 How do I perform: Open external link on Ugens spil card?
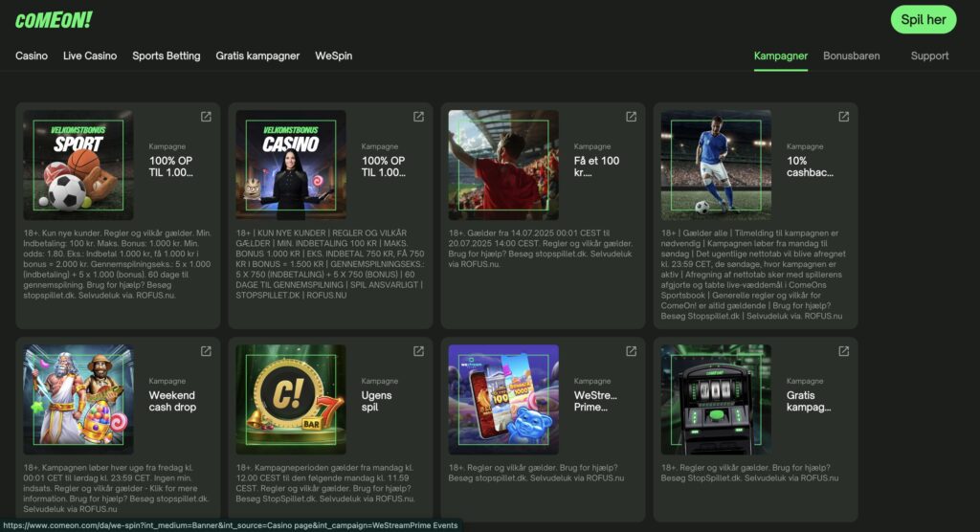click(x=418, y=351)
